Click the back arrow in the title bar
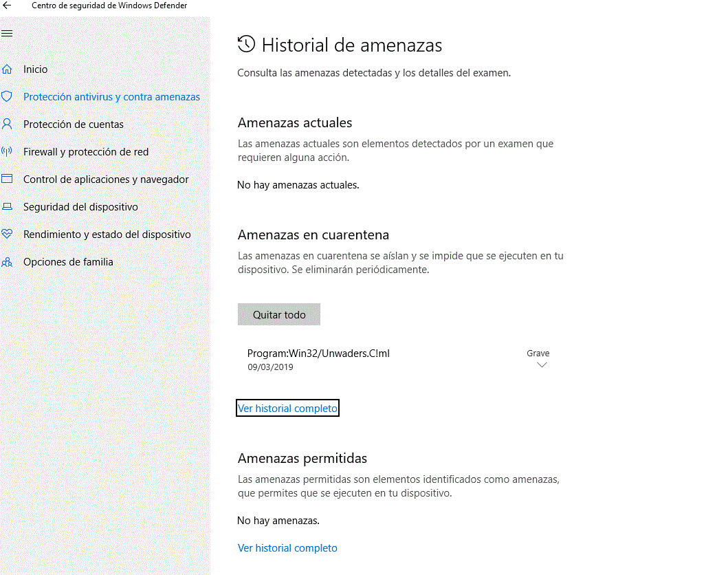The image size is (728, 575). (8, 6)
